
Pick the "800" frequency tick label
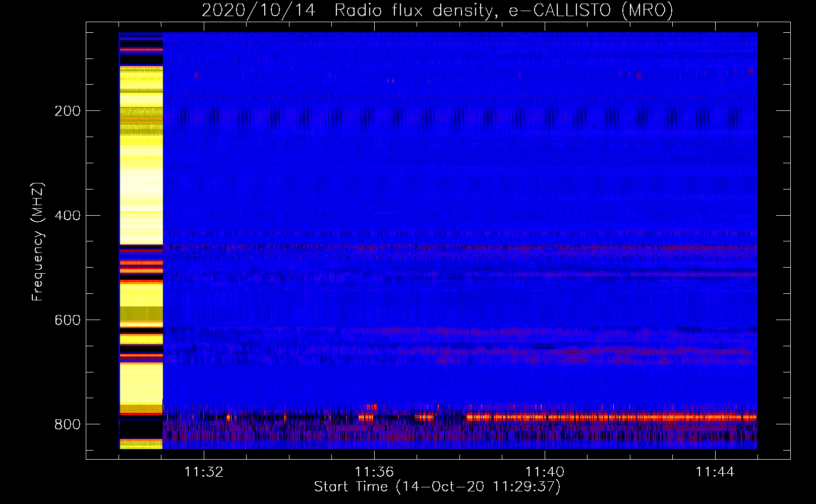[68, 425]
